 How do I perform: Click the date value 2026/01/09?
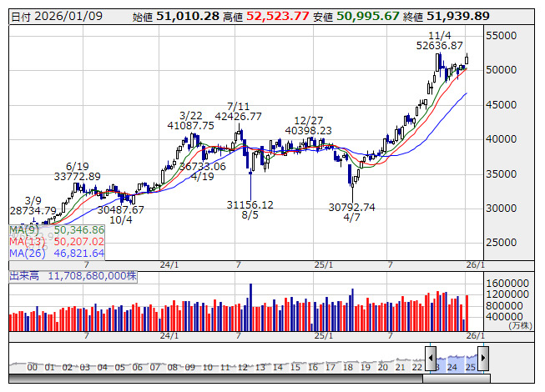tap(68, 16)
